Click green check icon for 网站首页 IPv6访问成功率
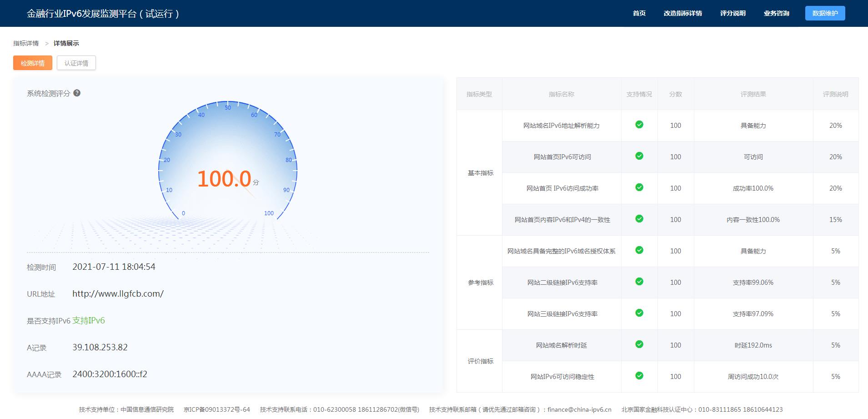Viewport: 868px width, 419px height. pyautogui.click(x=639, y=187)
